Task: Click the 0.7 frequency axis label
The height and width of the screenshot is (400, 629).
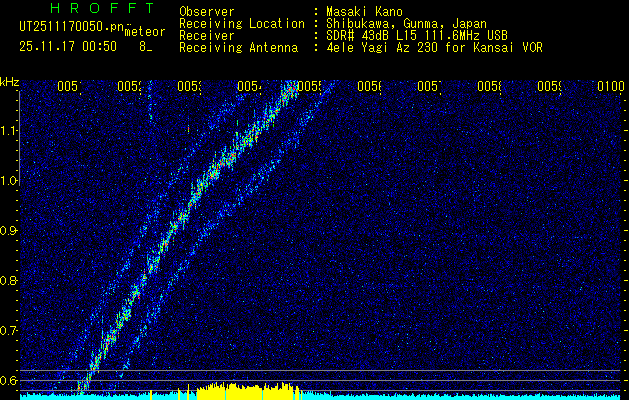Action: click(x=9, y=331)
